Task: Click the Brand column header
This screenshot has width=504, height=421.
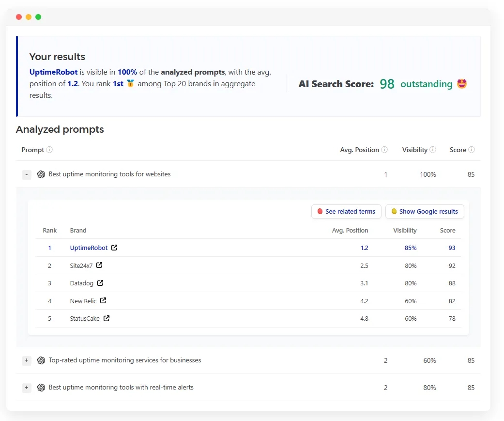Action: point(78,231)
